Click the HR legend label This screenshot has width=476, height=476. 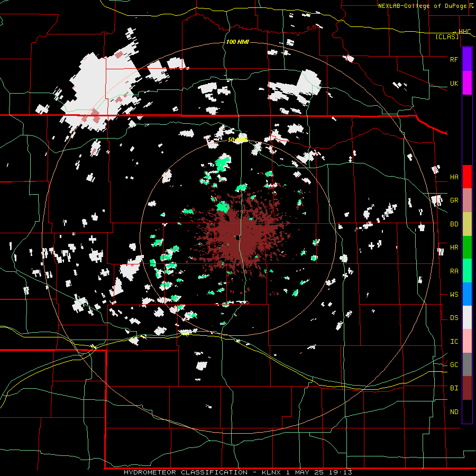pos(454,248)
